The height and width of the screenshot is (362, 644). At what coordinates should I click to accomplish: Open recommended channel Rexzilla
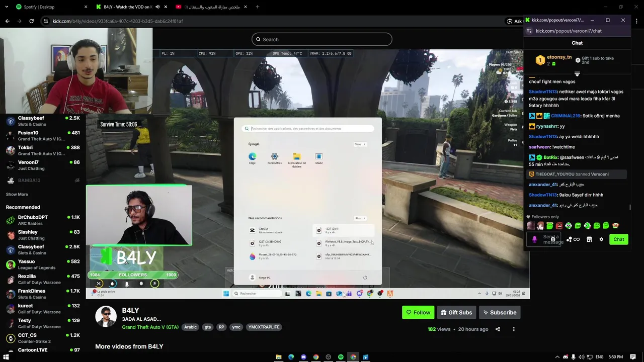43,279
